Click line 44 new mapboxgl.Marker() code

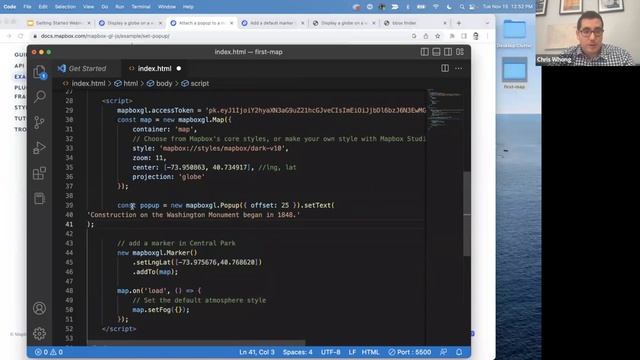click(x=157, y=253)
